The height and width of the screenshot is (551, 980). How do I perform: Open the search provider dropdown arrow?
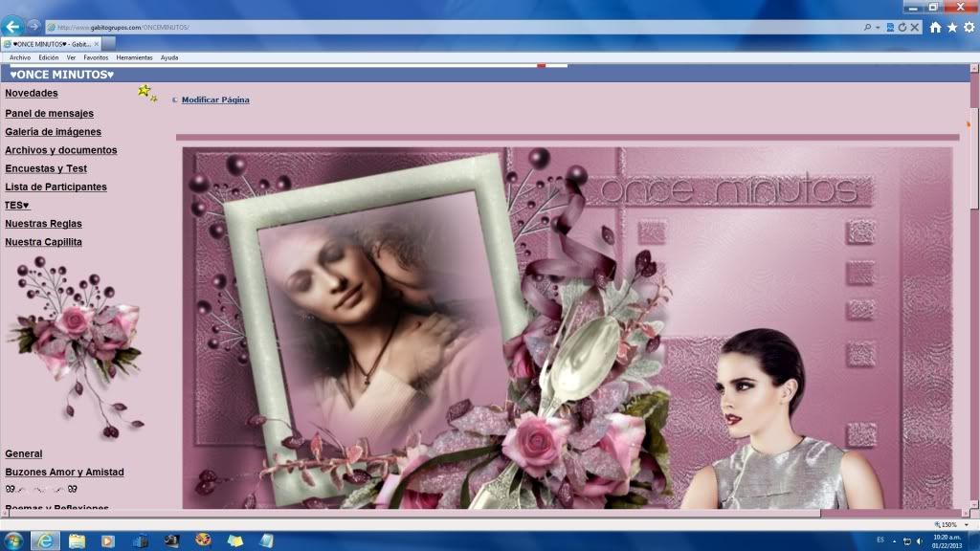point(878,27)
